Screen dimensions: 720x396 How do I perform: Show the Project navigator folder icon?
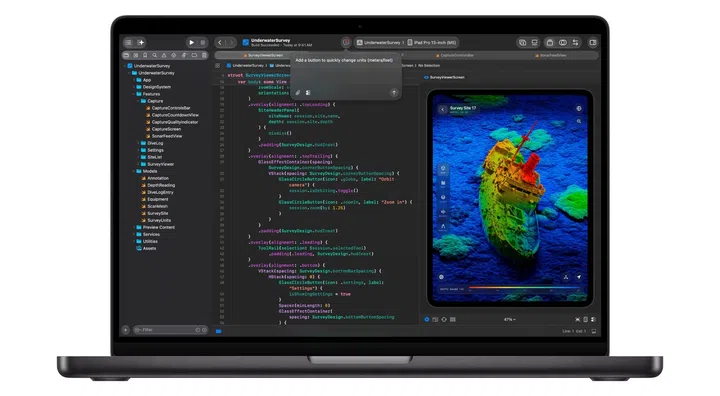126,55
